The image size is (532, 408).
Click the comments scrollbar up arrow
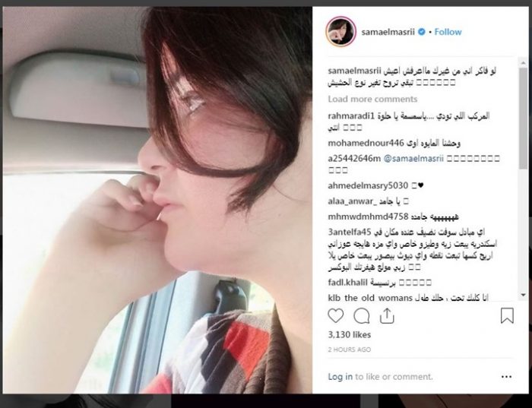523,62
